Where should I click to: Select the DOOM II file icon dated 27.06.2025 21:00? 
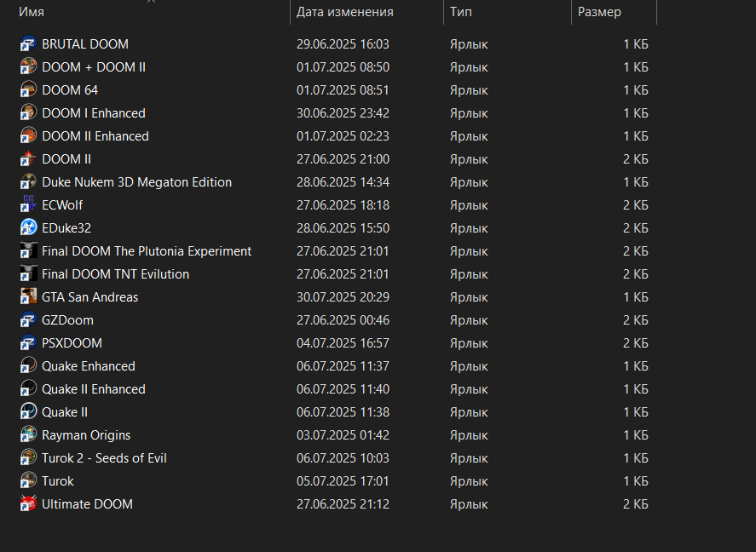click(28, 159)
